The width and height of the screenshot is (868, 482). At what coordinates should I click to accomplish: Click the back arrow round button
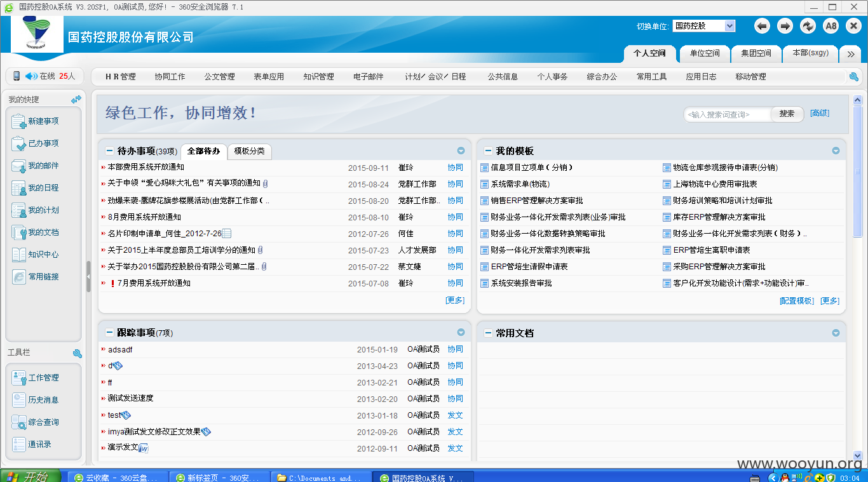click(x=763, y=26)
